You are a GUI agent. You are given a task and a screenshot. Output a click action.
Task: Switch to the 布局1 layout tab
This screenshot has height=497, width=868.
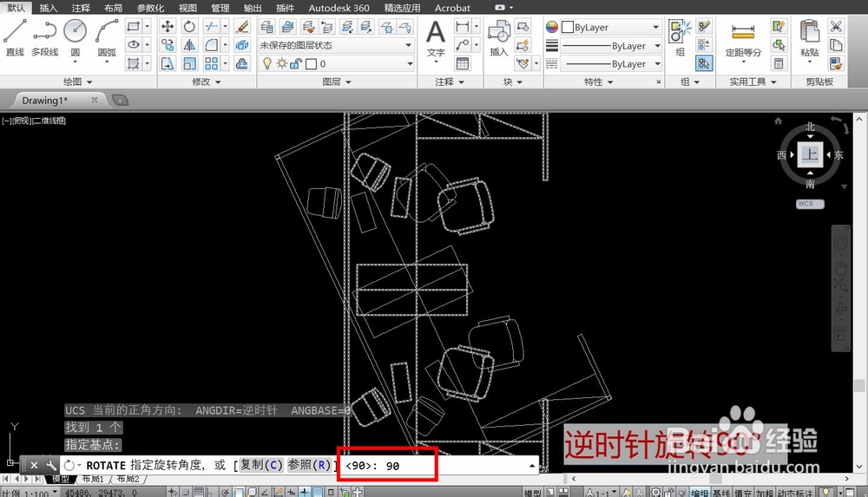[93, 479]
